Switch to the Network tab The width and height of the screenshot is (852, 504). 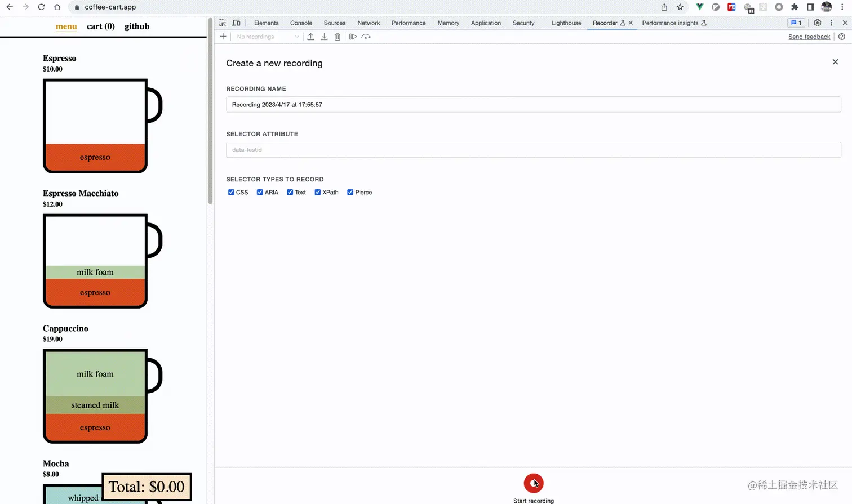[x=369, y=23]
